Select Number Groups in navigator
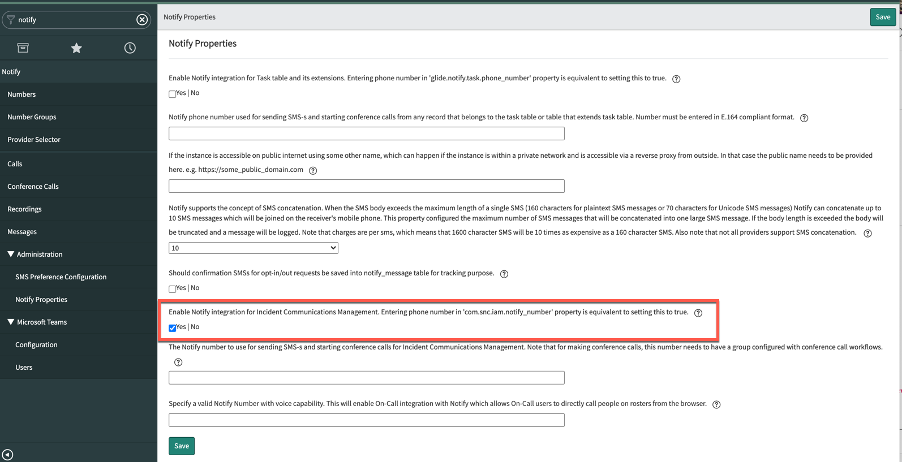Image resolution: width=902 pixels, height=462 pixels. click(x=32, y=117)
